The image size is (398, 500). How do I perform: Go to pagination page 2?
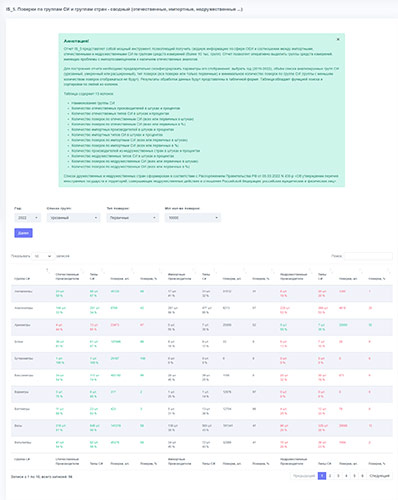point(330,476)
